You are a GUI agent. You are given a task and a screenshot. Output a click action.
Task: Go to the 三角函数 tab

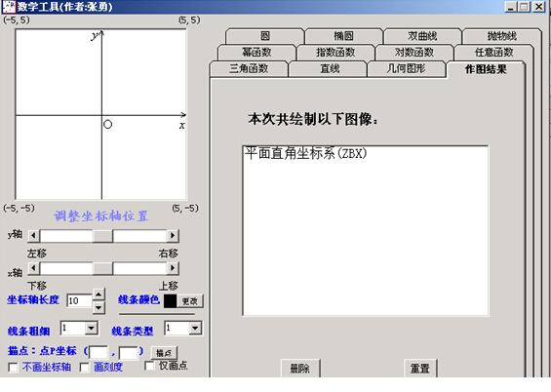click(249, 68)
